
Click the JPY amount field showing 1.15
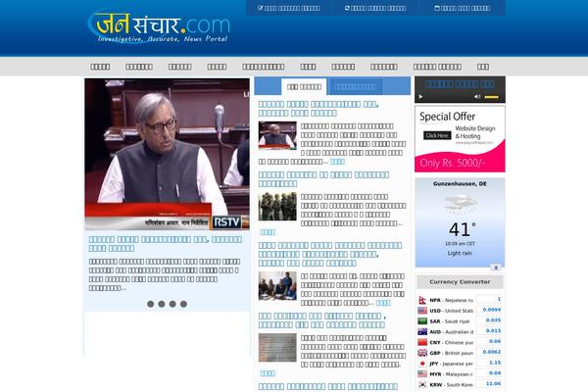coord(489,363)
